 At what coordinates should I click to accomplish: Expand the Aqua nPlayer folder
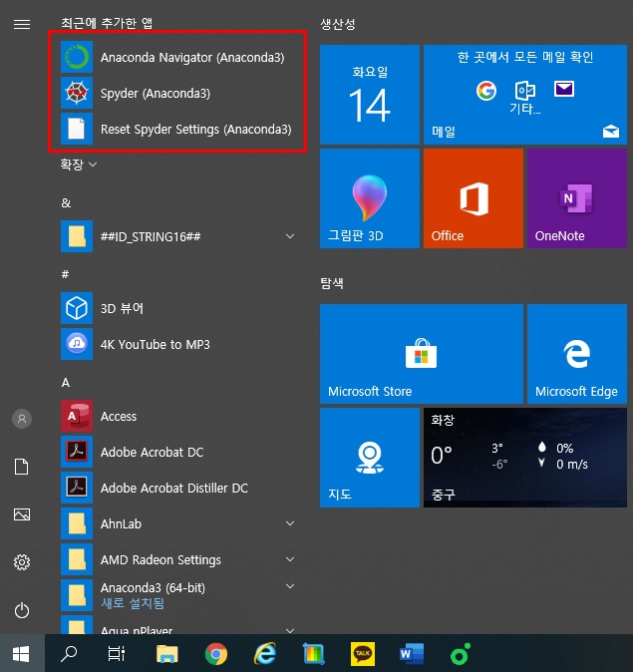[179, 625]
